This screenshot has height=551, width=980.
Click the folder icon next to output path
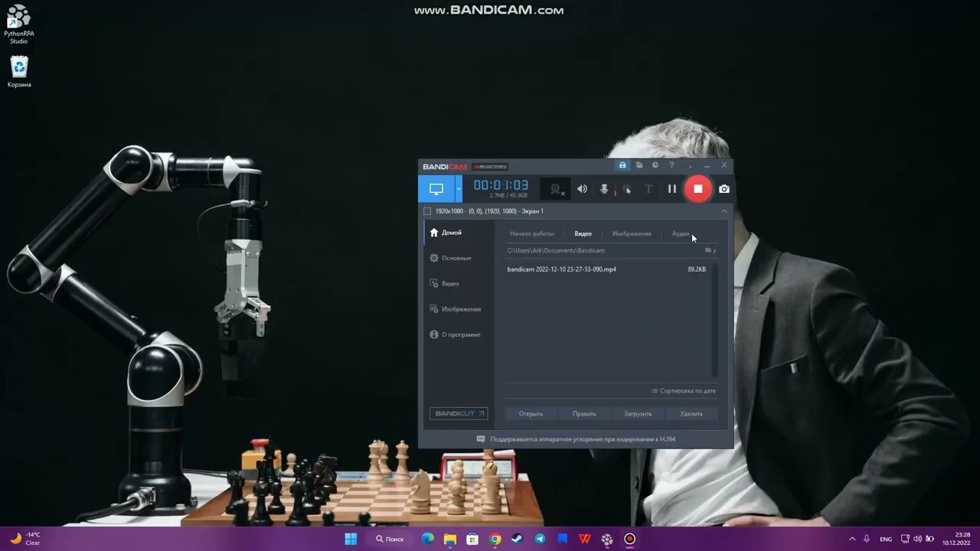[x=708, y=250]
